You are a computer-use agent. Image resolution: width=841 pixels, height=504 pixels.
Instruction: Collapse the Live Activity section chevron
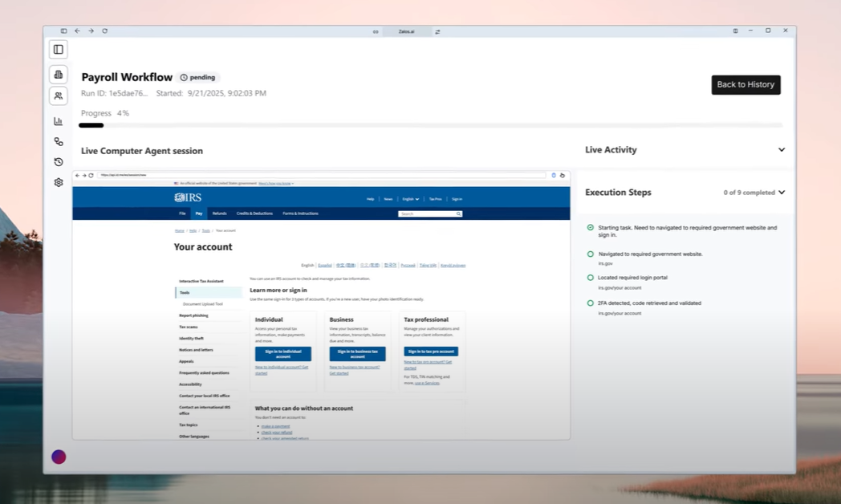(x=781, y=150)
